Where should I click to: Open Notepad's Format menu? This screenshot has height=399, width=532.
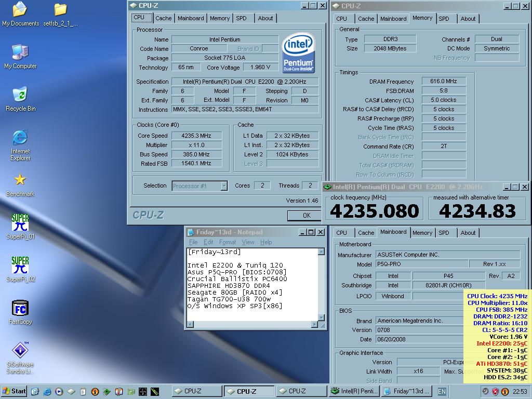[x=228, y=242]
